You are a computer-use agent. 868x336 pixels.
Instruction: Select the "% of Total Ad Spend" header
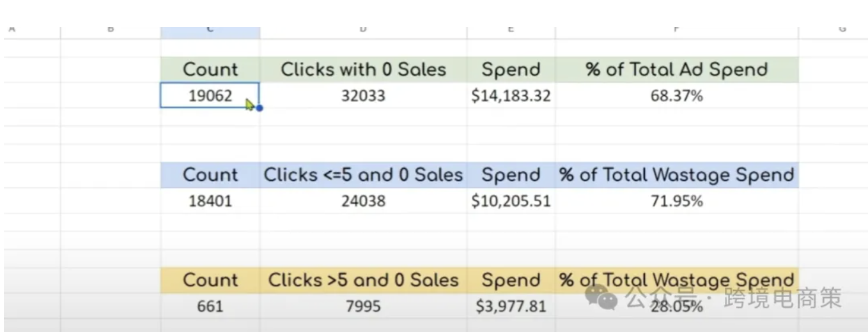[676, 70]
